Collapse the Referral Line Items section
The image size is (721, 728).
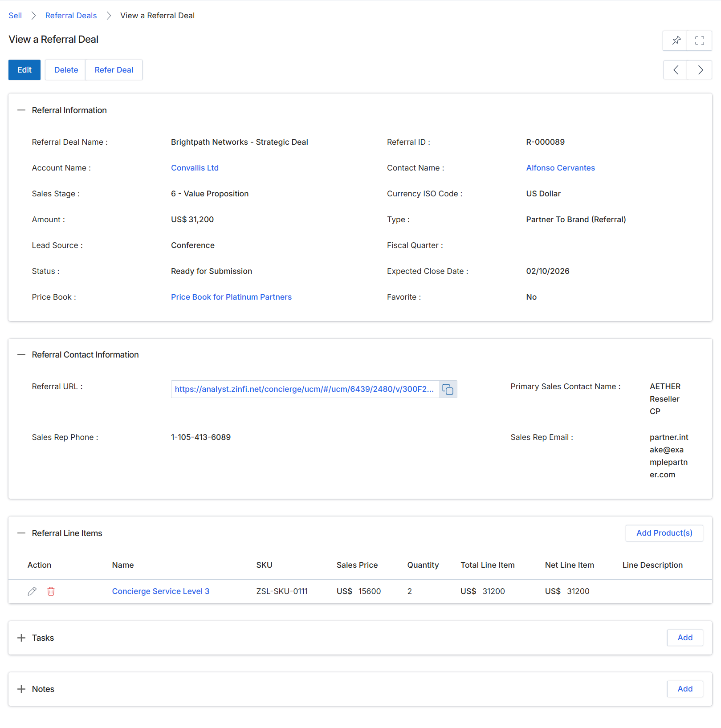pyautogui.click(x=21, y=533)
